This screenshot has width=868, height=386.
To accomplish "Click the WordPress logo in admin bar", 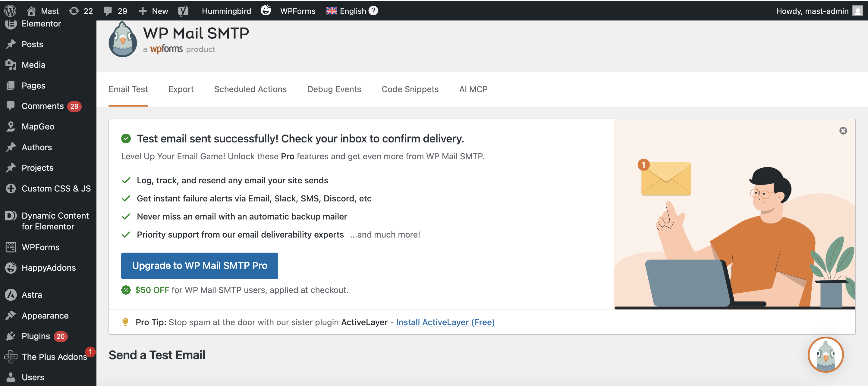I will [11, 11].
